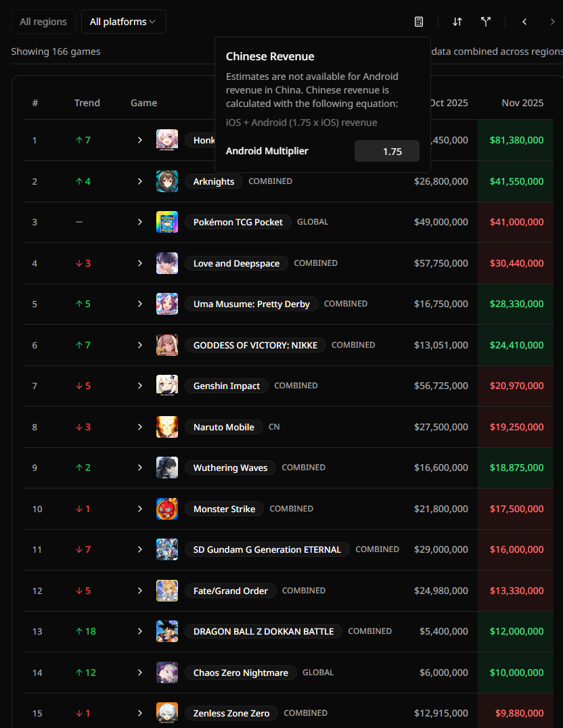Viewport: 563px width, 728px height.
Task: Click the Monster Strike app icon
Action: pyautogui.click(x=167, y=509)
